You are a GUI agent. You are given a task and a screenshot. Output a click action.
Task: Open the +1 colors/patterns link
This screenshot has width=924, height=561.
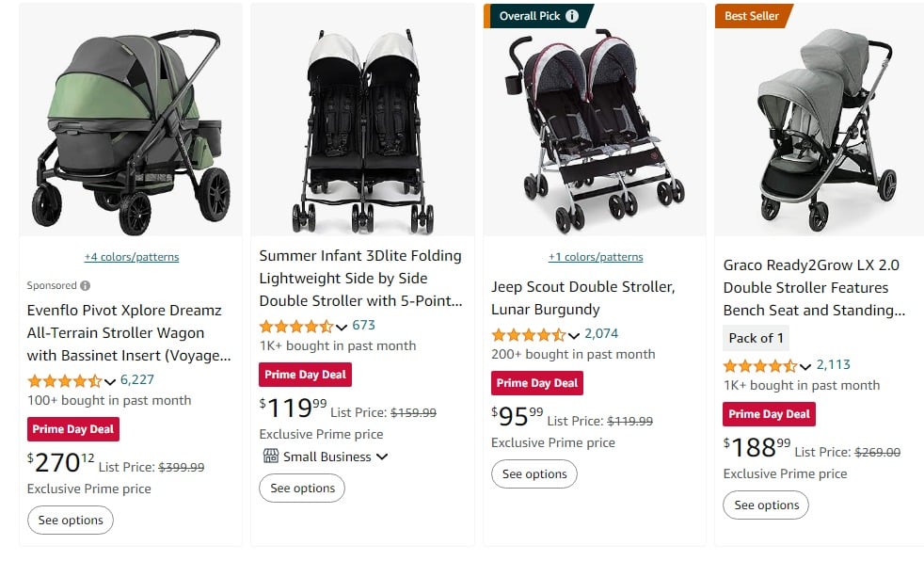pyautogui.click(x=597, y=256)
